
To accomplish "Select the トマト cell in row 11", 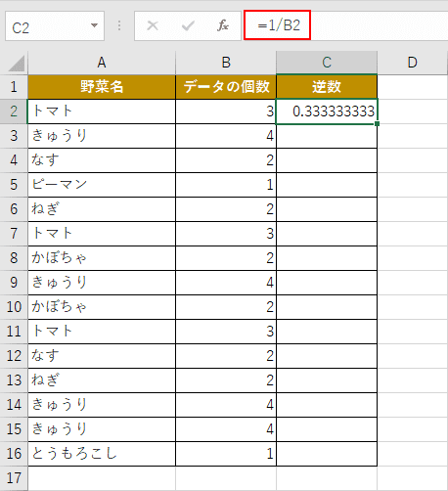I will click(x=102, y=332).
